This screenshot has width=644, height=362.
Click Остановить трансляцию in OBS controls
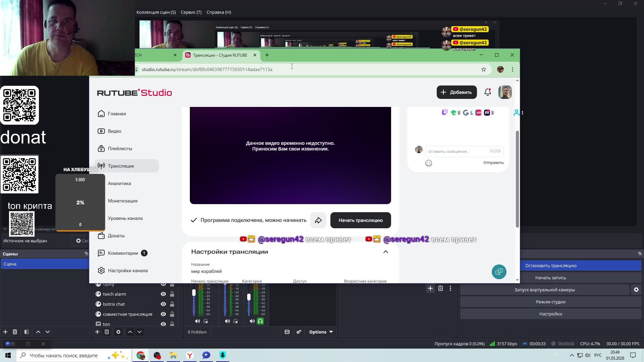point(551,265)
